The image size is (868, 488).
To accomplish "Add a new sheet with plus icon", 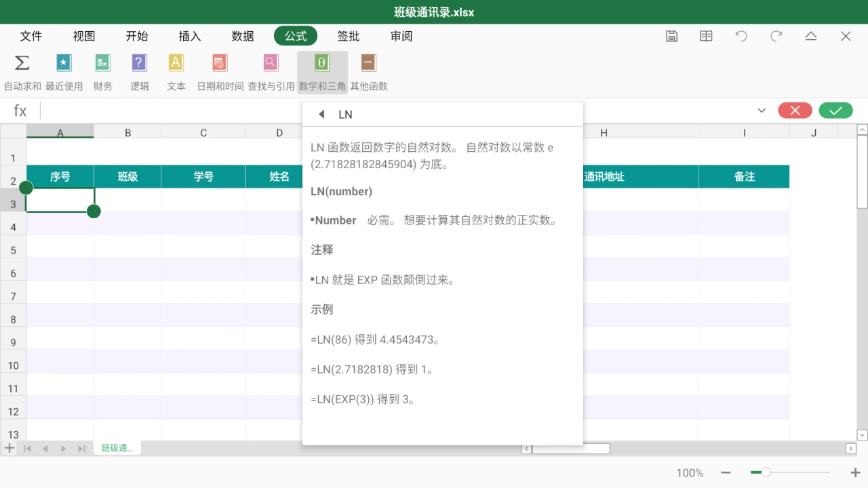I will tap(9, 448).
